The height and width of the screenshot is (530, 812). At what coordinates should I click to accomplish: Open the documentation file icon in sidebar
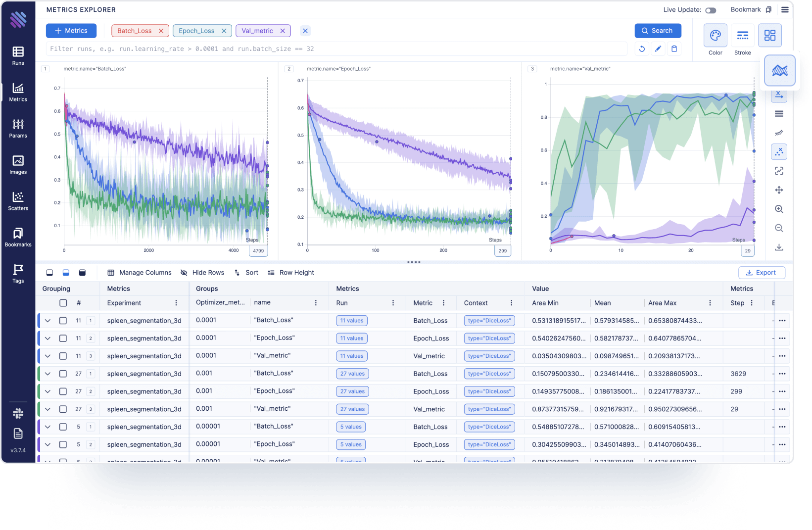point(18,434)
